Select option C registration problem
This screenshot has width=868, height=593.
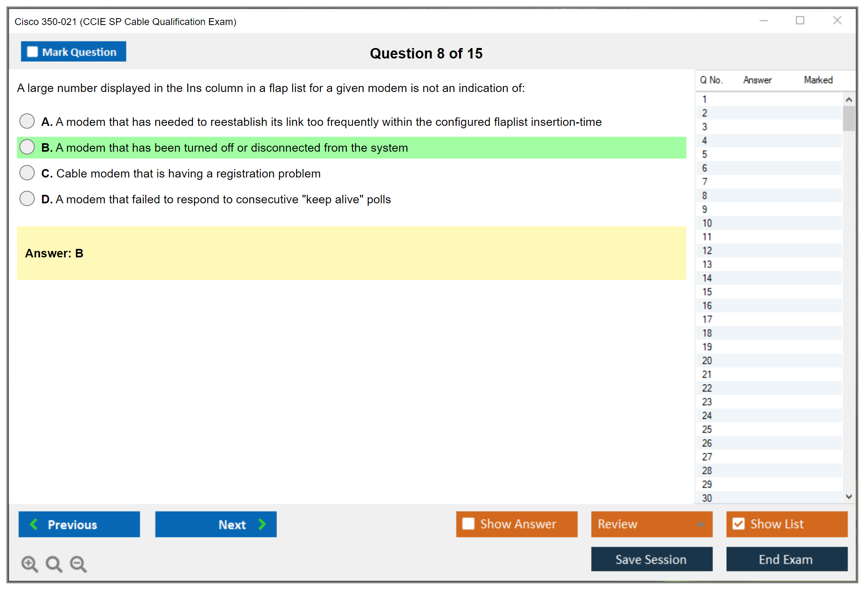[27, 173]
